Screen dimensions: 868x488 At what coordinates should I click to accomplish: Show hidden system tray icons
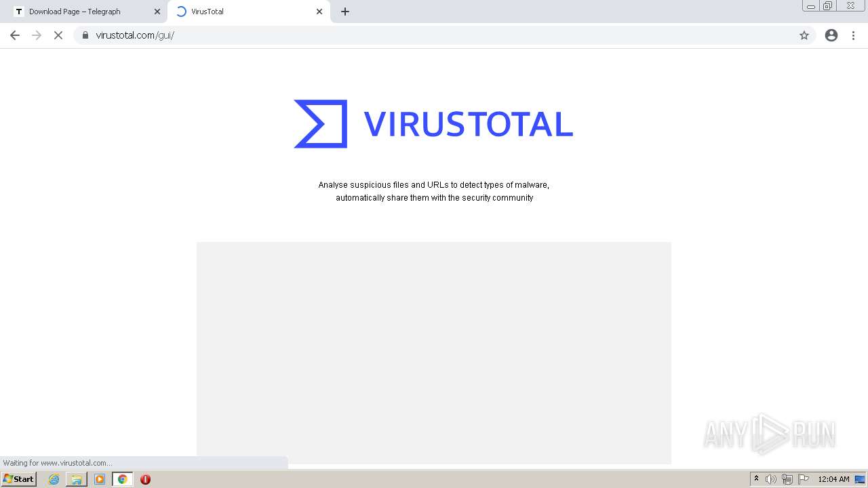click(x=756, y=479)
